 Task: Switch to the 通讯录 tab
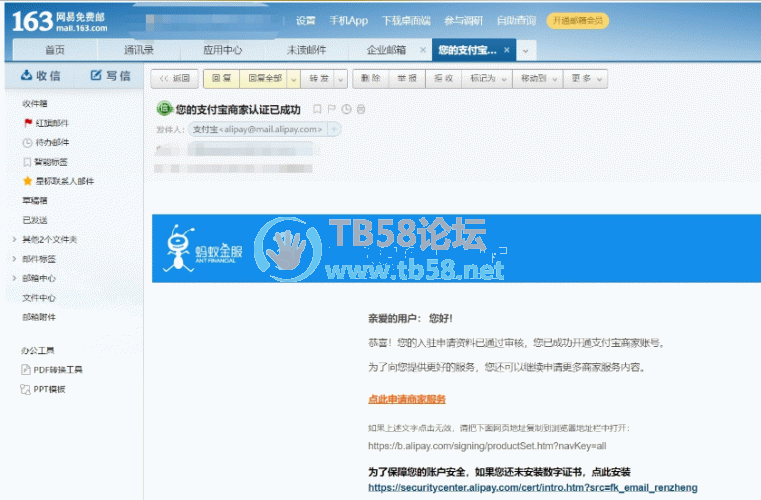pyautogui.click(x=138, y=50)
